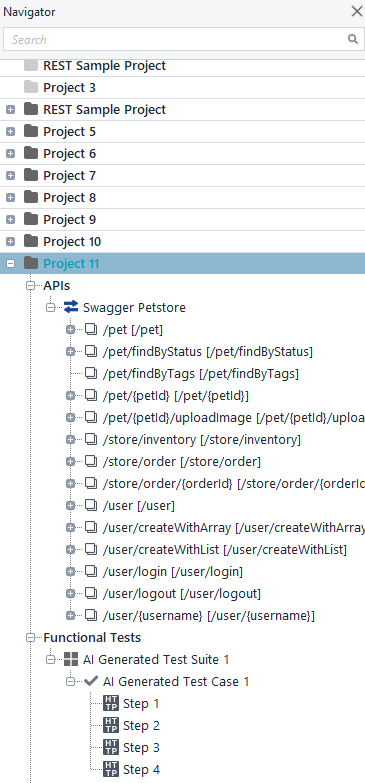
Task: Click the /pet resource icon
Action: click(90, 330)
